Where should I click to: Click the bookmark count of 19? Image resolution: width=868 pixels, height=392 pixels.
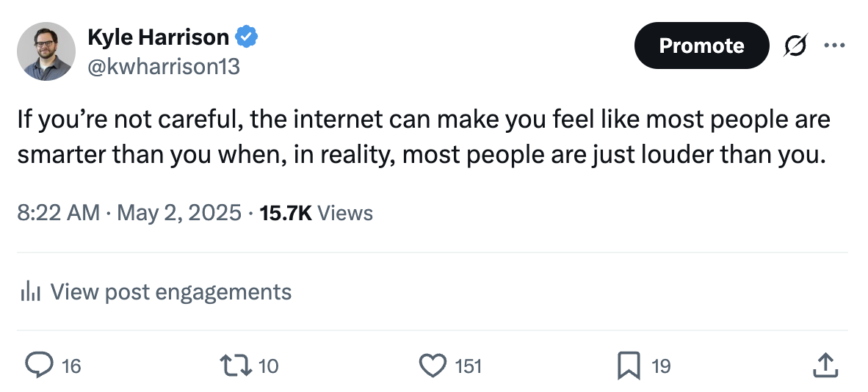coord(661,366)
